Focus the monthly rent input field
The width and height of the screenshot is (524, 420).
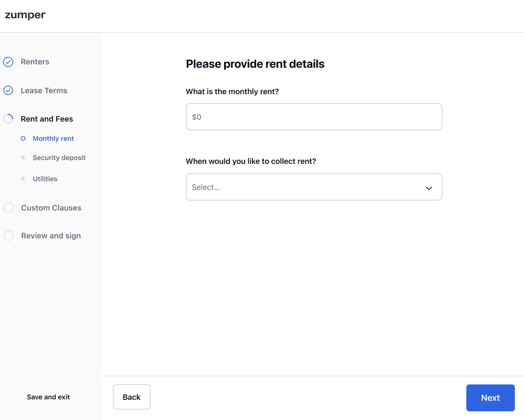[x=313, y=117]
